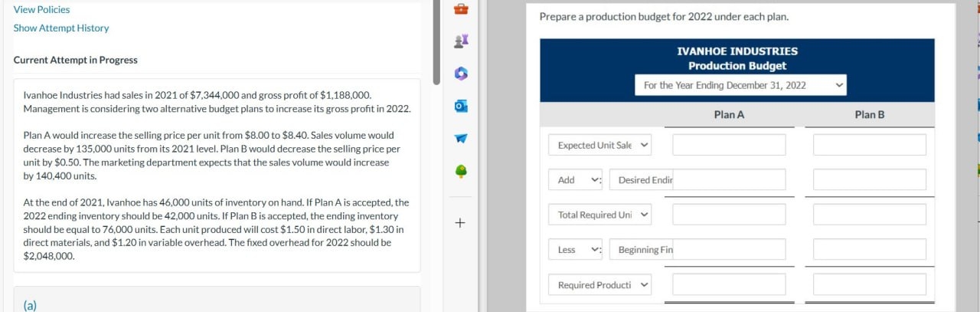The image size is (980, 312).
Task: Open the chess pieces games sidebar icon
Action: click(x=460, y=42)
